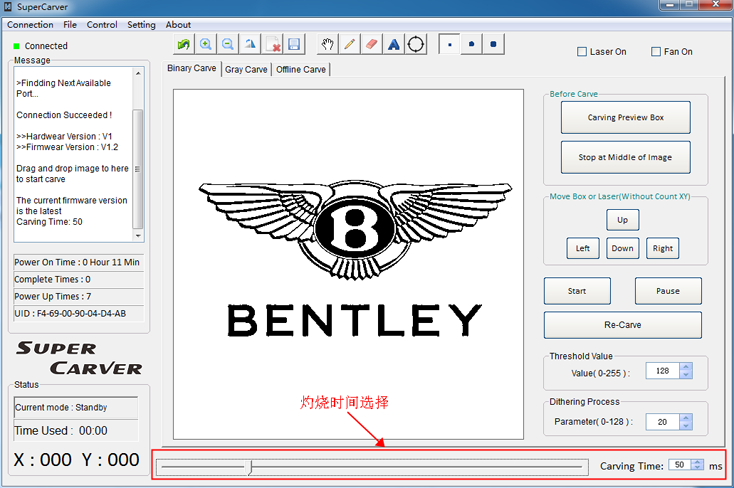This screenshot has width=734, height=488.
Task: Click the Message box scroll up arrow
Action: (x=138, y=74)
